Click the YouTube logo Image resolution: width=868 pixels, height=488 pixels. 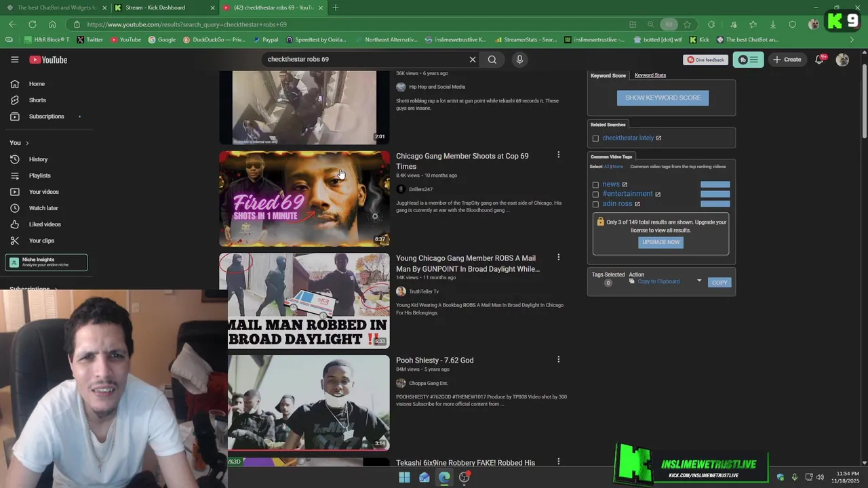48,60
